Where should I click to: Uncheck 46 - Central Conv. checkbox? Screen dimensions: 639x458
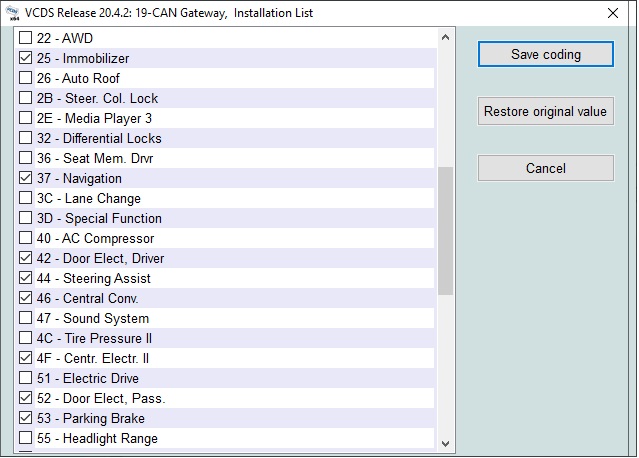(25, 298)
